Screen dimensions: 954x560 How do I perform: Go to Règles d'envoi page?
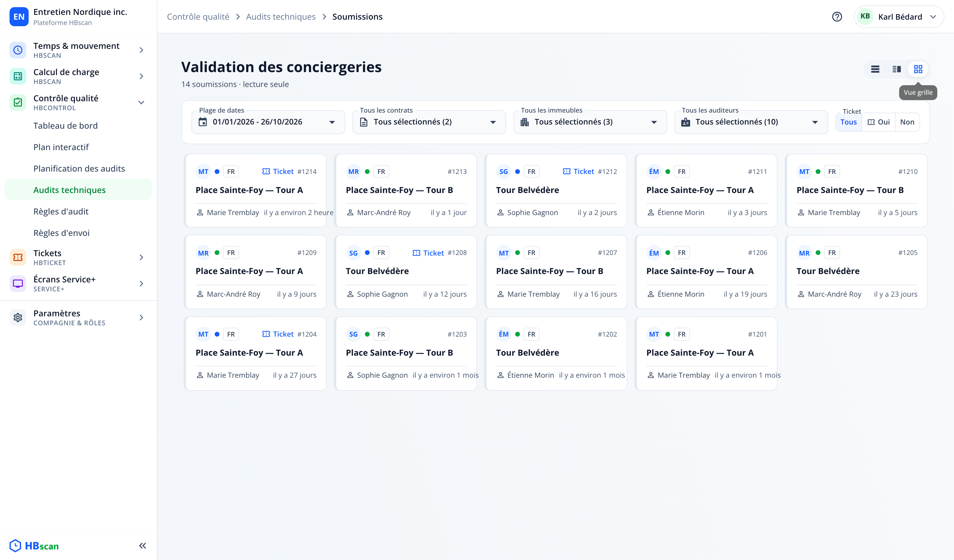tap(78, 233)
